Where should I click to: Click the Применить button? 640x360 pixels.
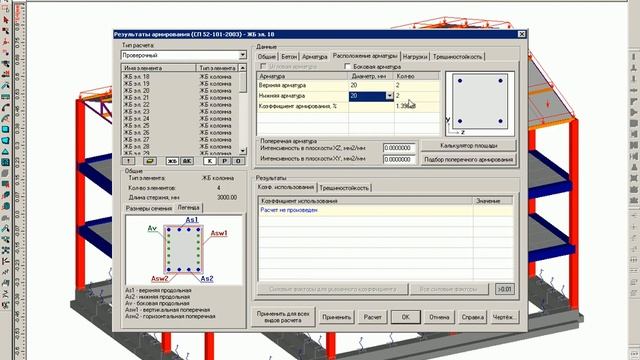click(x=337, y=317)
